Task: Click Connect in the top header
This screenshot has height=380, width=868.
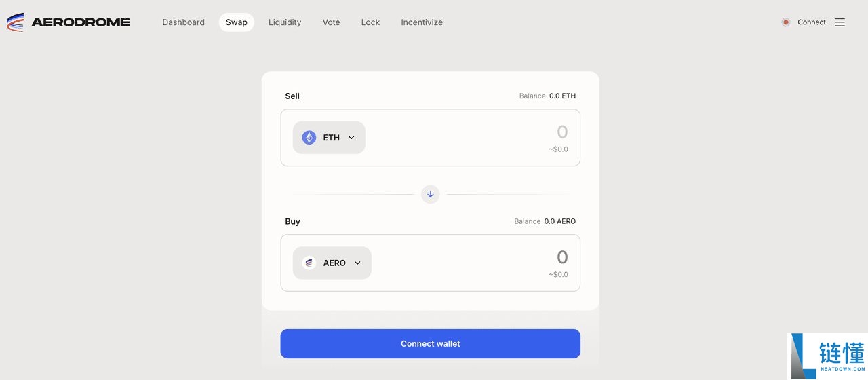Action: 811,22
